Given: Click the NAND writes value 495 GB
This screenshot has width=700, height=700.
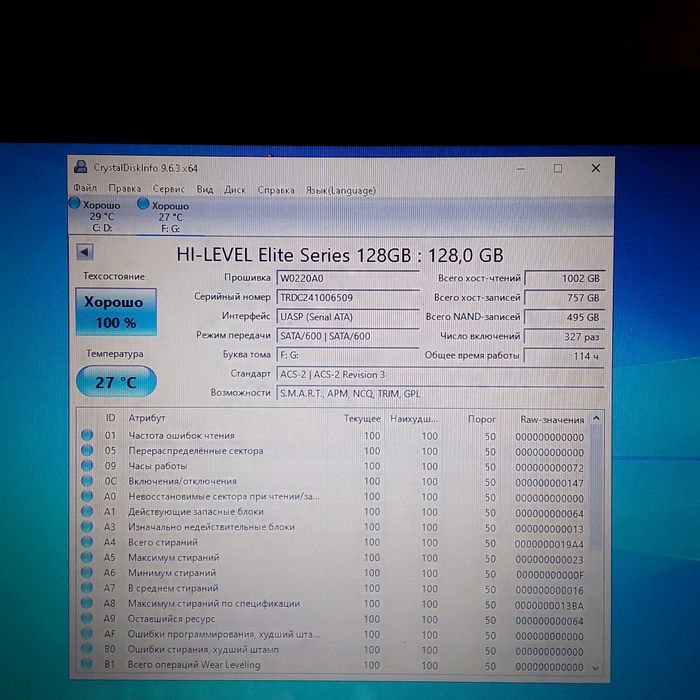Looking at the screenshot, I should (565, 317).
